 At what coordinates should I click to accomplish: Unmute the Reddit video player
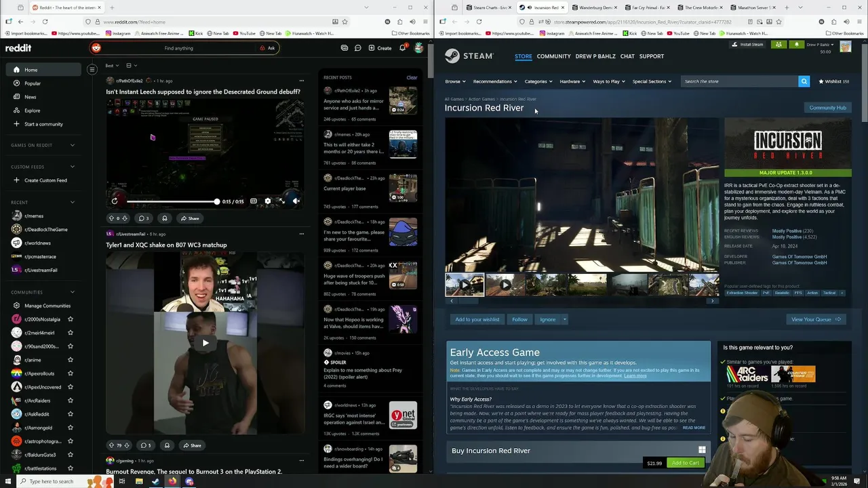pos(296,201)
